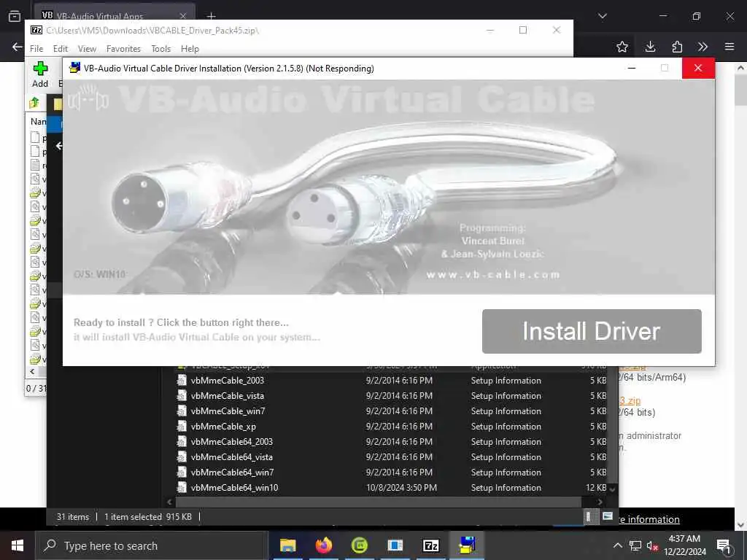Viewport: 747px width, 560px height.
Task: Close the VB-Audio Virtual Apps tab
Action: click(x=183, y=16)
